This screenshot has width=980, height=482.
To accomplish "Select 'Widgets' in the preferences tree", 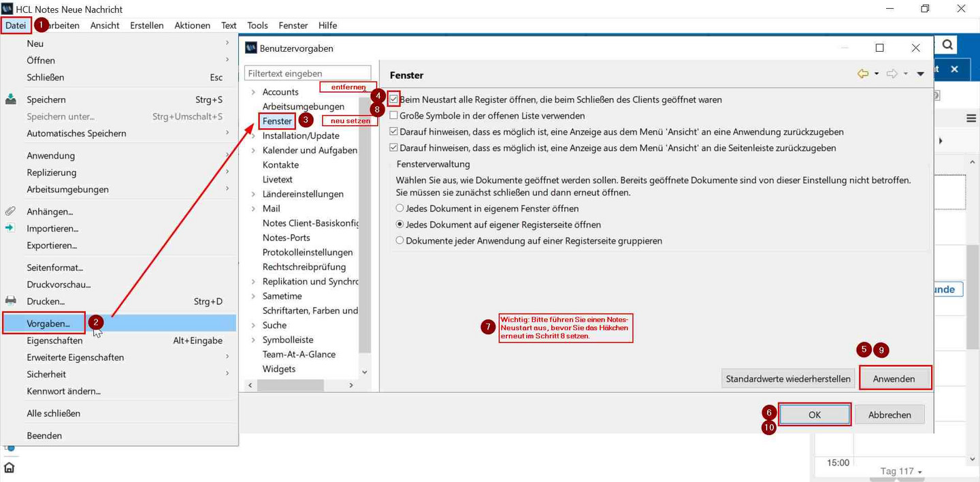I will coord(279,369).
